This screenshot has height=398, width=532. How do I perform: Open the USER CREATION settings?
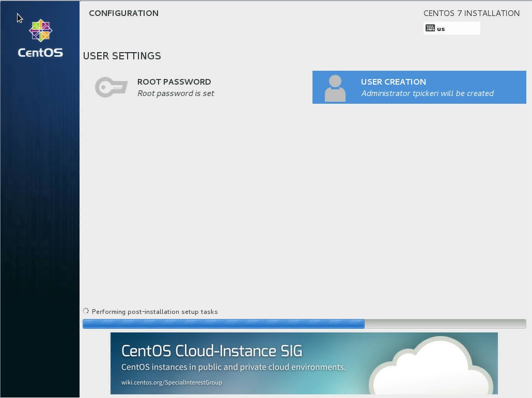tap(393, 82)
